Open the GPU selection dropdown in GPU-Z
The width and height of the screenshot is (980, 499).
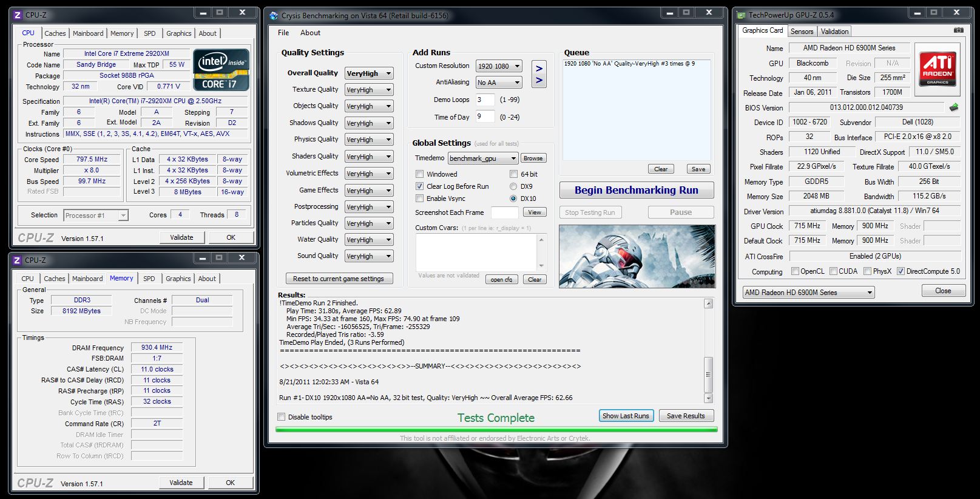point(808,293)
